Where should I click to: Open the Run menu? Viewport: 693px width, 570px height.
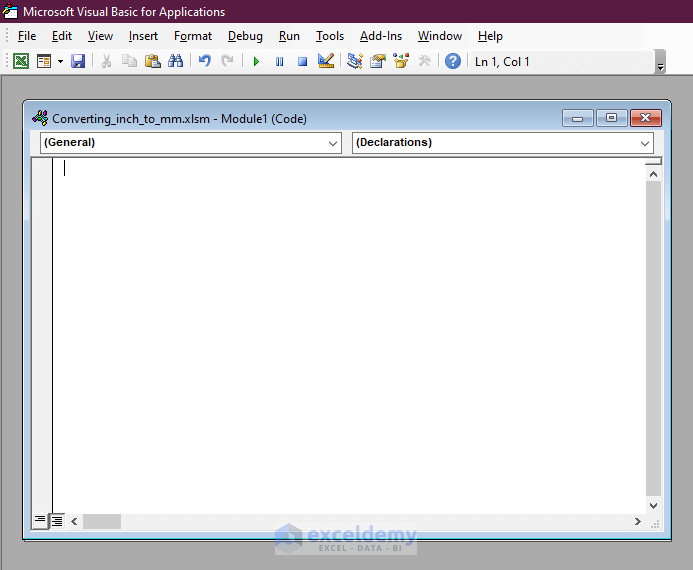click(x=289, y=36)
